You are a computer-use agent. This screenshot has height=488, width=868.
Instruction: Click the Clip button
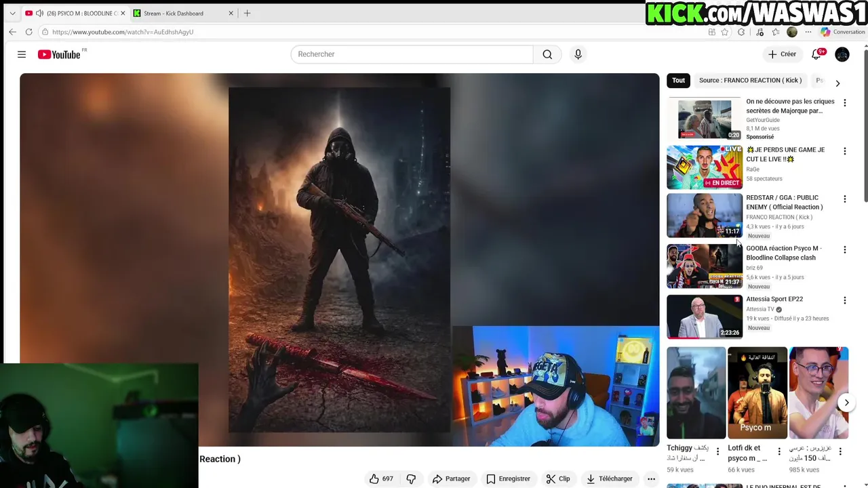557,479
